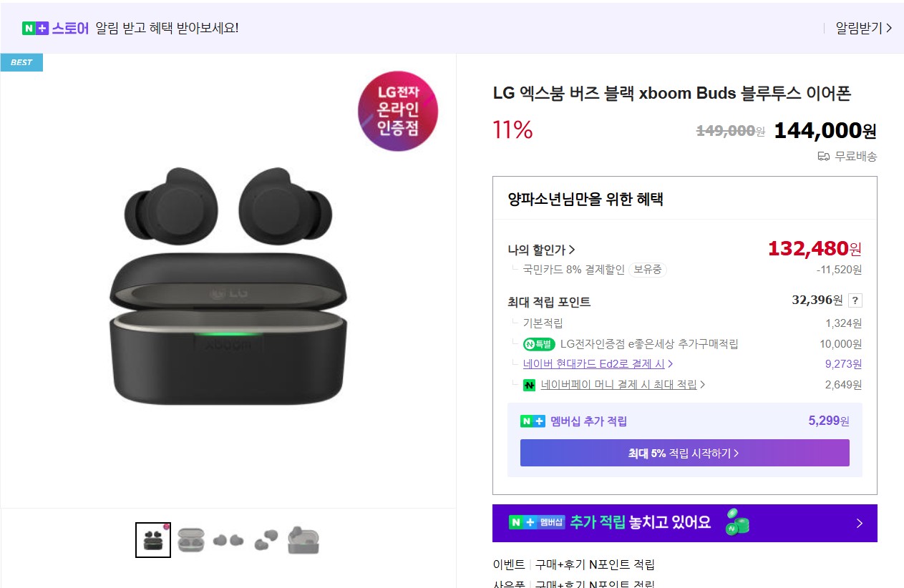Viewport: 904px width, 588px height.
Task: Click the ? help icon beside 32,396원
Action: point(856,300)
